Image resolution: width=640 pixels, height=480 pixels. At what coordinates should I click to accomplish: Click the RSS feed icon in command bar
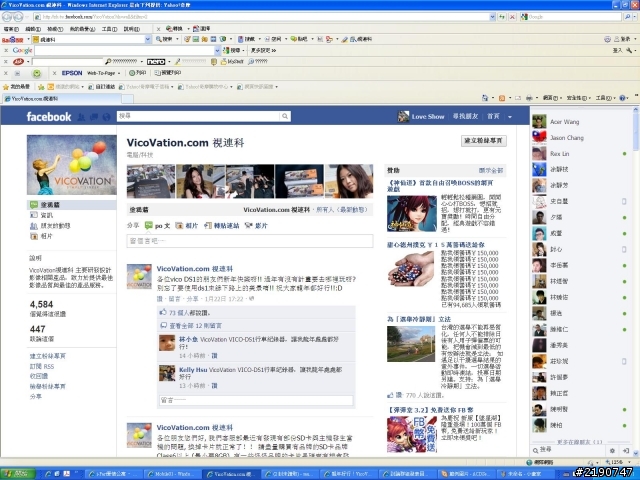coord(502,98)
